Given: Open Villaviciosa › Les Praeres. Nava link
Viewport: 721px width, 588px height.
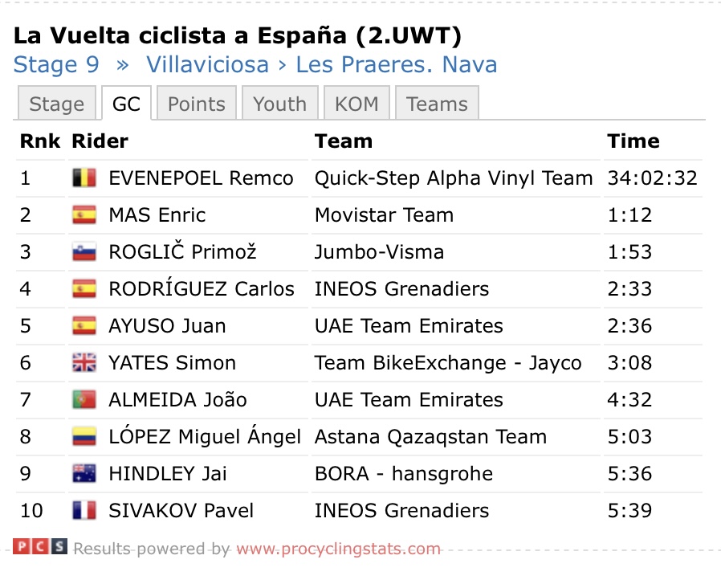Looking at the screenshot, I should [321, 64].
